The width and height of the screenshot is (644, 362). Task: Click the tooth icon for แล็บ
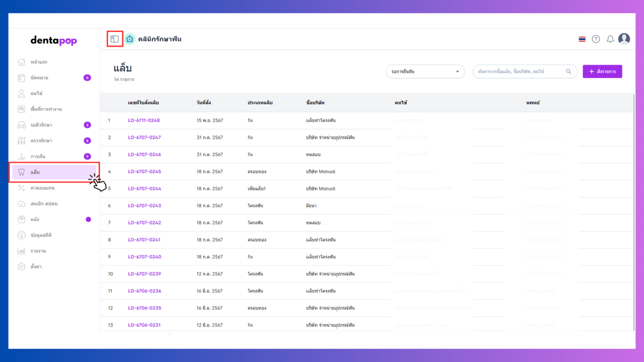pyautogui.click(x=21, y=172)
